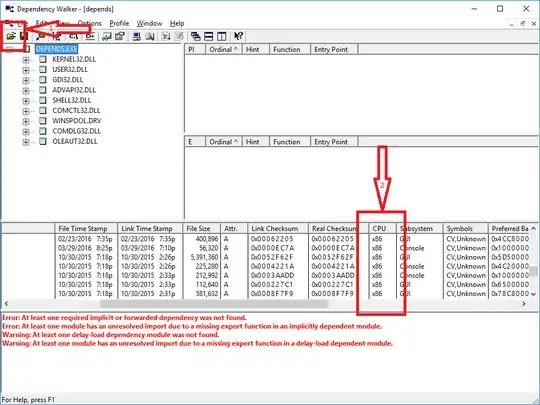Sort exports by Function column header
540x405 pixels.
pyautogui.click(x=290, y=142)
